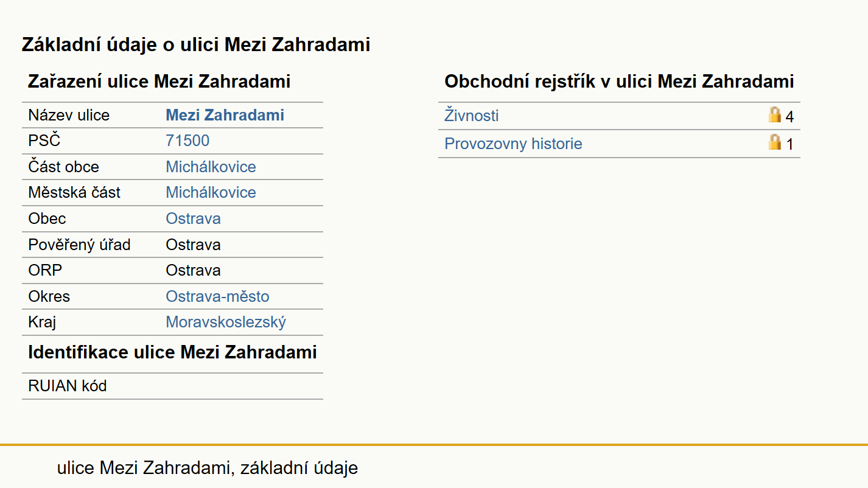Open the Mezi Zahradami street name link
Viewport: 868px width, 488px height.
click(225, 115)
